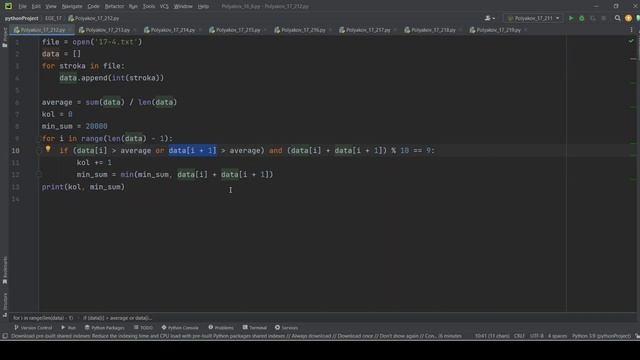
Task: Click Polyakov_17_212.py breadcrumb in navigation bar
Action: tap(94, 18)
